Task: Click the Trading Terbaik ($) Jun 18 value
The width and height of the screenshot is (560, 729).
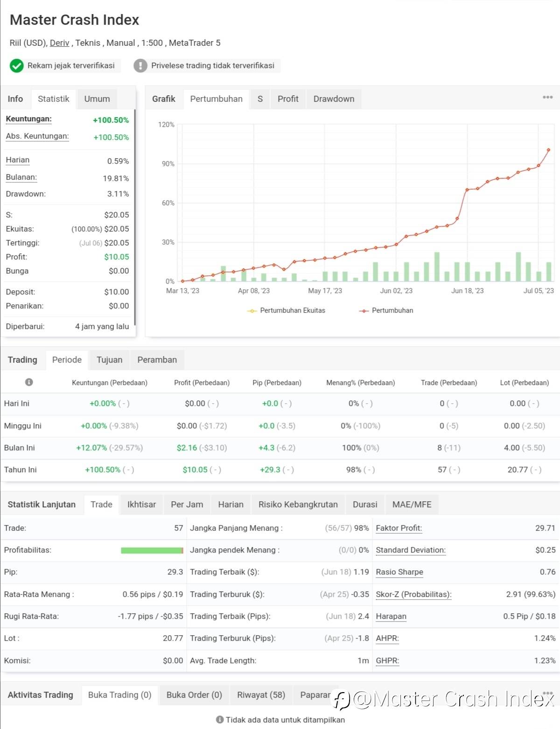Action: pos(345,572)
